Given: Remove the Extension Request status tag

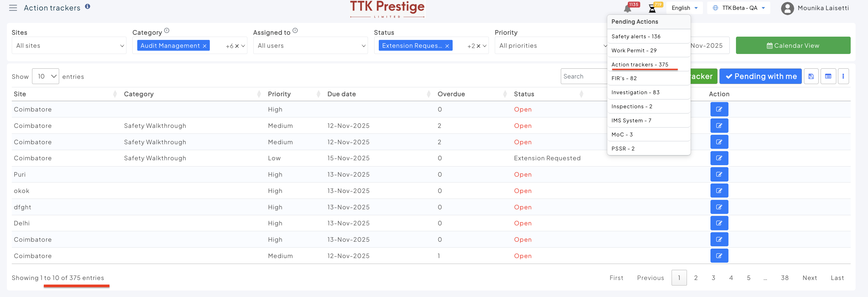Looking at the screenshot, I should point(447,46).
